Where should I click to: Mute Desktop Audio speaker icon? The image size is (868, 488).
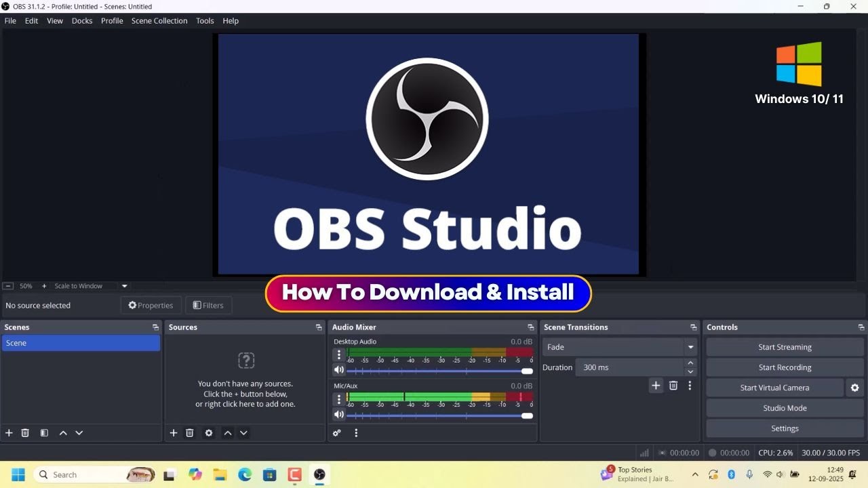tap(339, 370)
